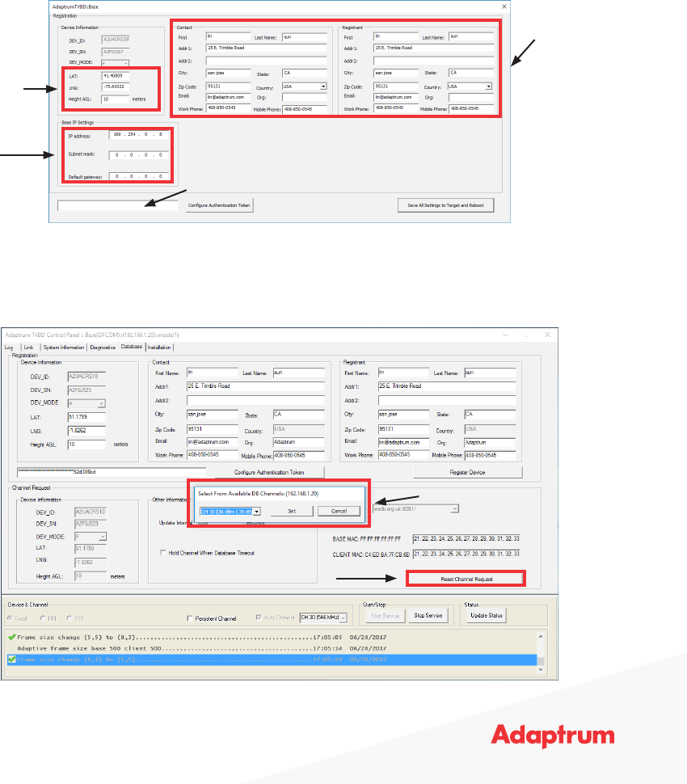Click Cancel in the DB Channels dialog
This screenshot has width=687, height=784.
click(339, 512)
